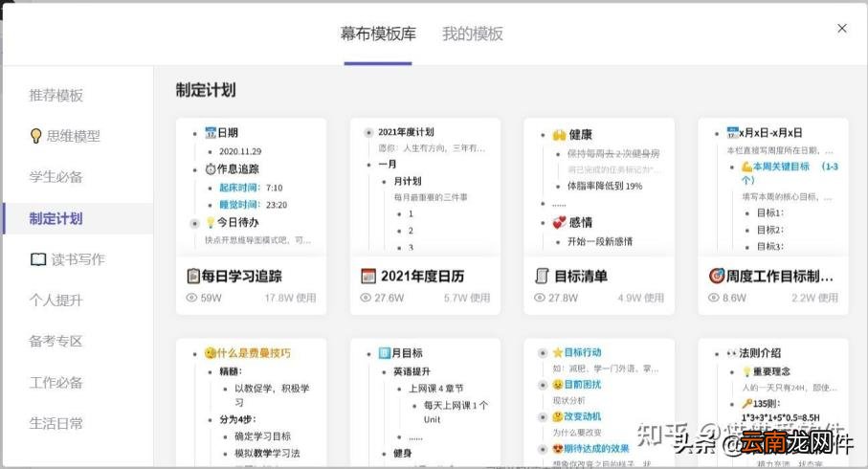Click the book icon beside 读书写作

[x=38, y=259]
